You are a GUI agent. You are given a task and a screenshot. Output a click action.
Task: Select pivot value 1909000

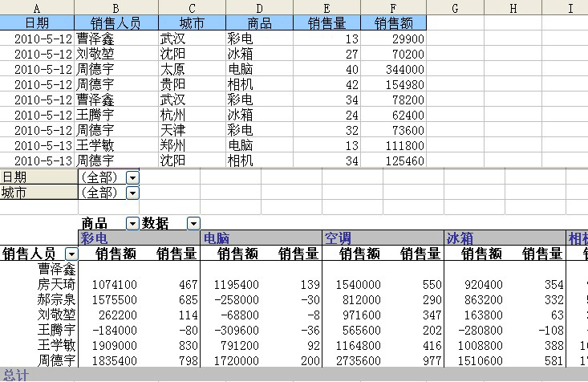pyautogui.click(x=109, y=345)
